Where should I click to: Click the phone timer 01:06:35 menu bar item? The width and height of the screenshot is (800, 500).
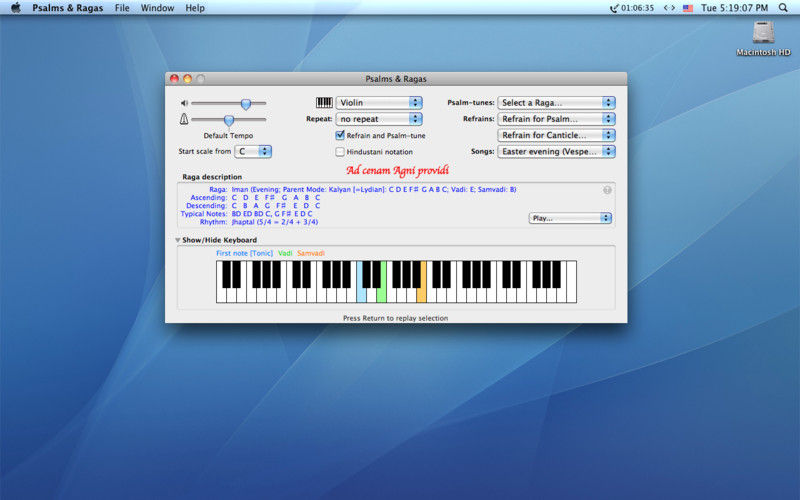click(632, 8)
